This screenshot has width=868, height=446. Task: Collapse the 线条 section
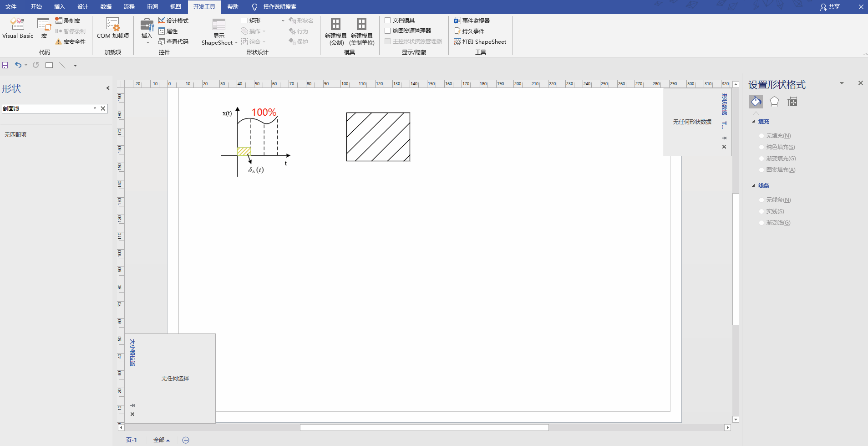[753, 186]
